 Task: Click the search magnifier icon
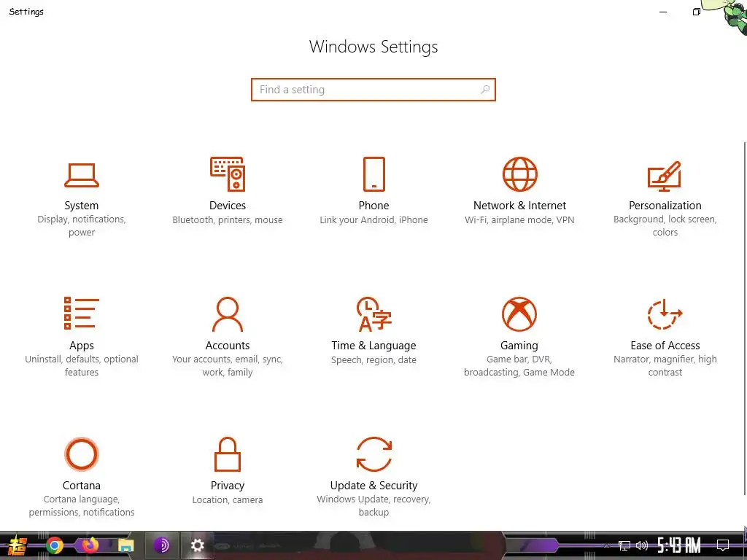click(485, 90)
